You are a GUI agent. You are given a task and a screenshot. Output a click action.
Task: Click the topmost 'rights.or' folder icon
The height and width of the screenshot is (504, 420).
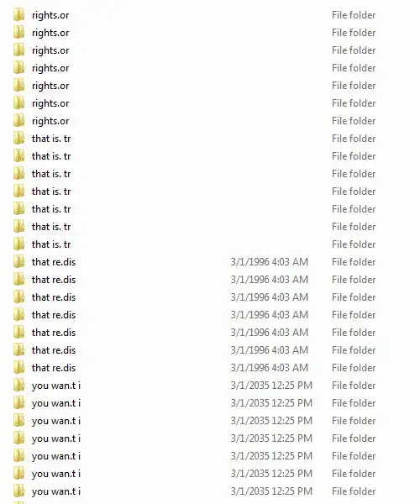point(19,15)
